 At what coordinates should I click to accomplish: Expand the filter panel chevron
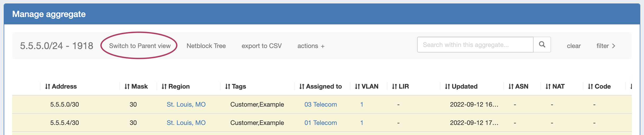[606, 46]
